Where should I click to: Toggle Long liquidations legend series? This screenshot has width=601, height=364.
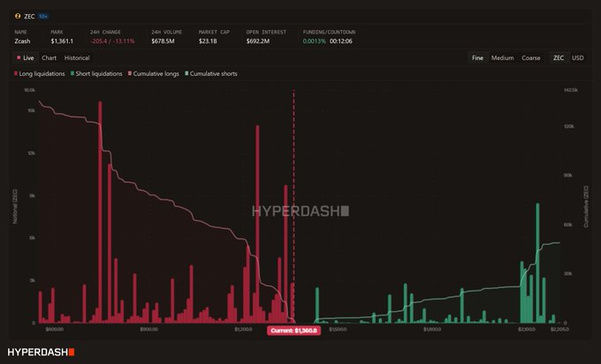(40, 73)
